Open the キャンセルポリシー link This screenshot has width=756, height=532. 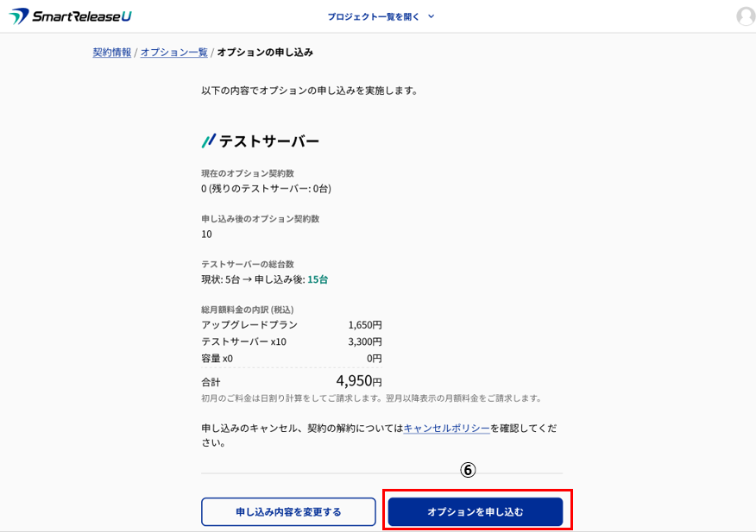click(x=446, y=428)
